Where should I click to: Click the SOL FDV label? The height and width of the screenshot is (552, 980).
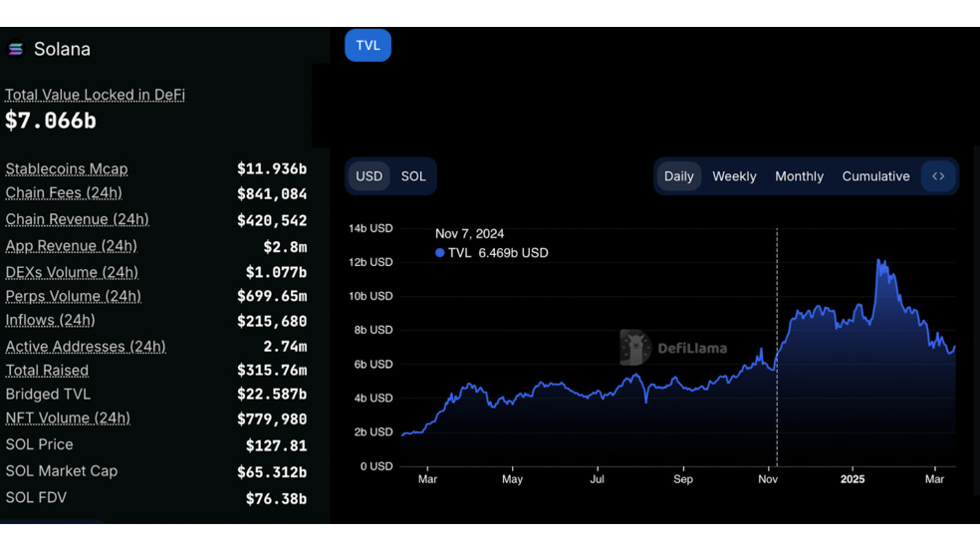36,497
